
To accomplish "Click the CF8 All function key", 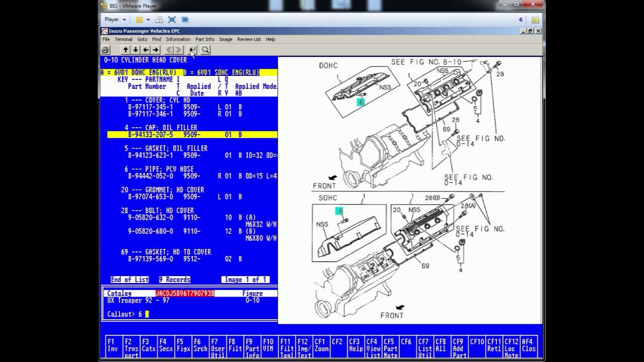I will pos(442,348).
